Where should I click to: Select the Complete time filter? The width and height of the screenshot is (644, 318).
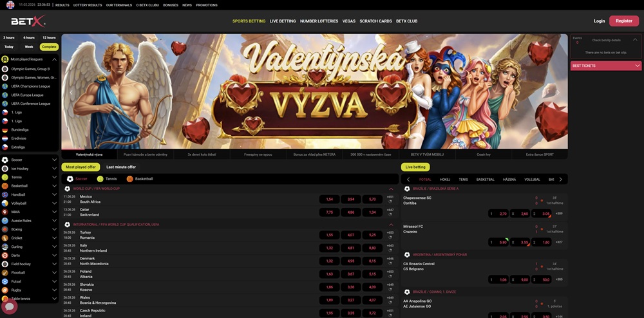click(x=49, y=47)
